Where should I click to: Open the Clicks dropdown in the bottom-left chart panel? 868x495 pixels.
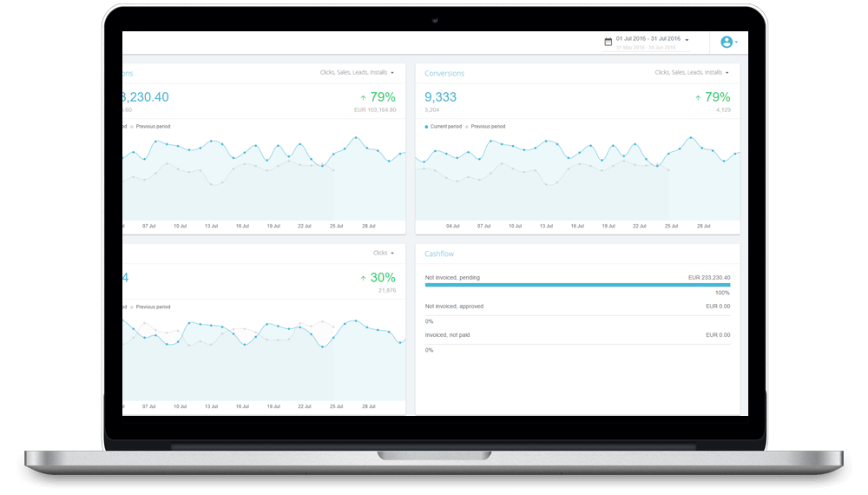[383, 253]
